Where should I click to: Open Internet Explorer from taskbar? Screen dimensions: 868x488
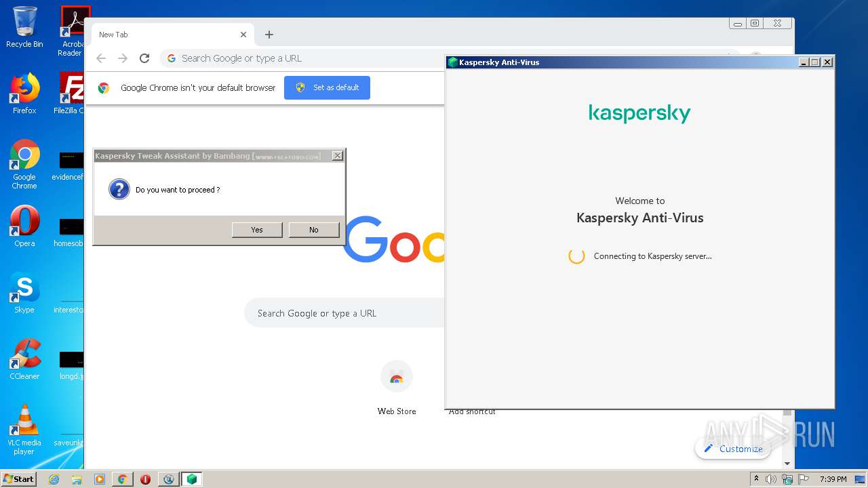(54, 479)
